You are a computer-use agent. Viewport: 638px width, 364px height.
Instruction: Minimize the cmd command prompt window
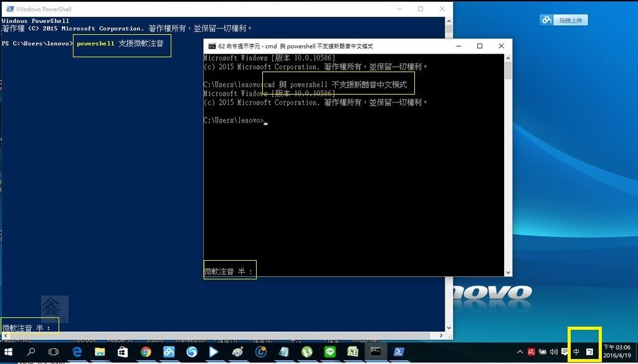pos(458,46)
